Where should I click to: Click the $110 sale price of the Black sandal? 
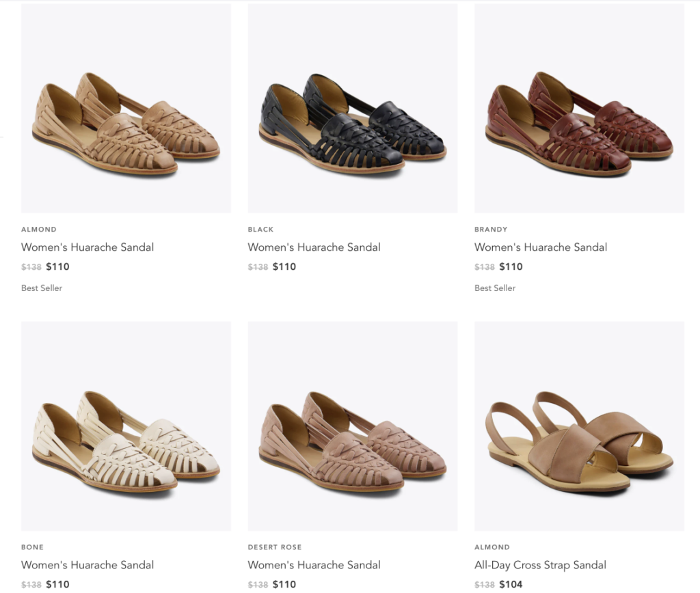(x=284, y=267)
